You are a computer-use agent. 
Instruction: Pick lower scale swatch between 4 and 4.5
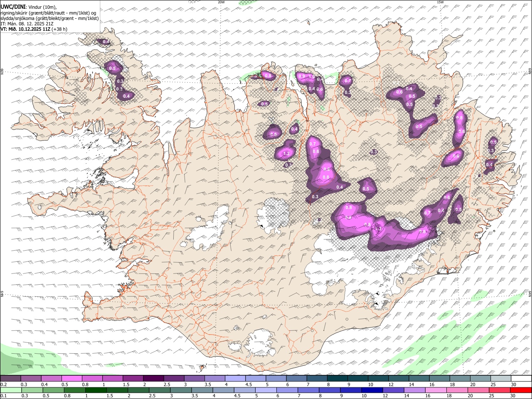click(223, 390)
